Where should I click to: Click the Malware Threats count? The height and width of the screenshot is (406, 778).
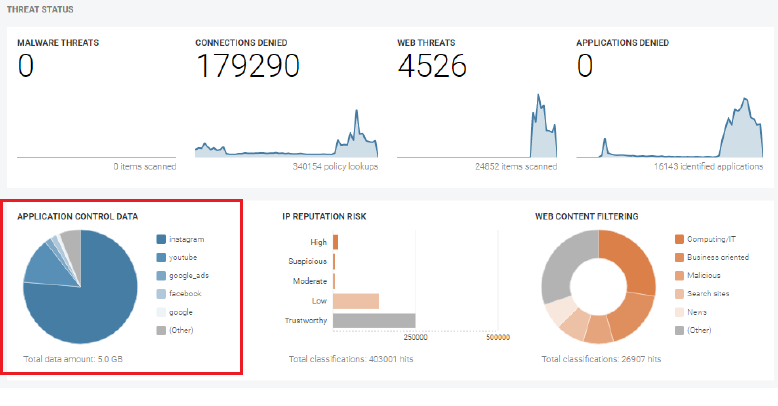pos(26,67)
